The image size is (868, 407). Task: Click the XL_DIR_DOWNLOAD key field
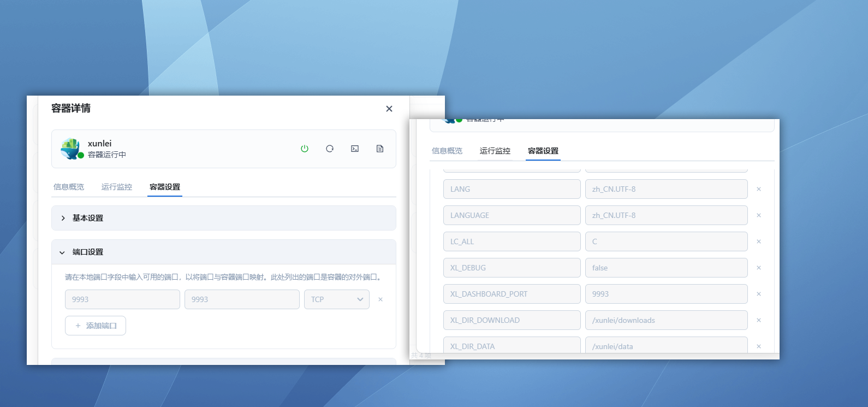tap(512, 320)
